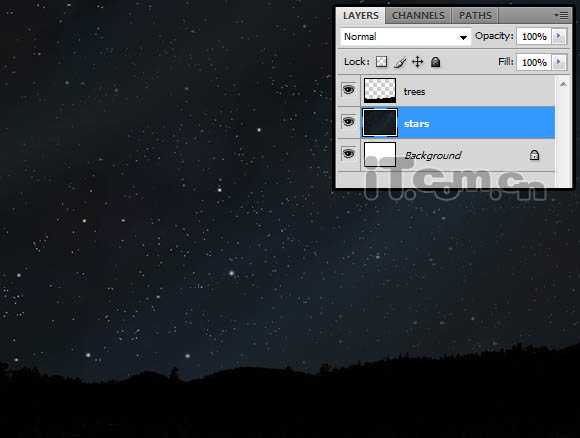Click the lock position move icon
The height and width of the screenshot is (438, 580).
pos(418,62)
